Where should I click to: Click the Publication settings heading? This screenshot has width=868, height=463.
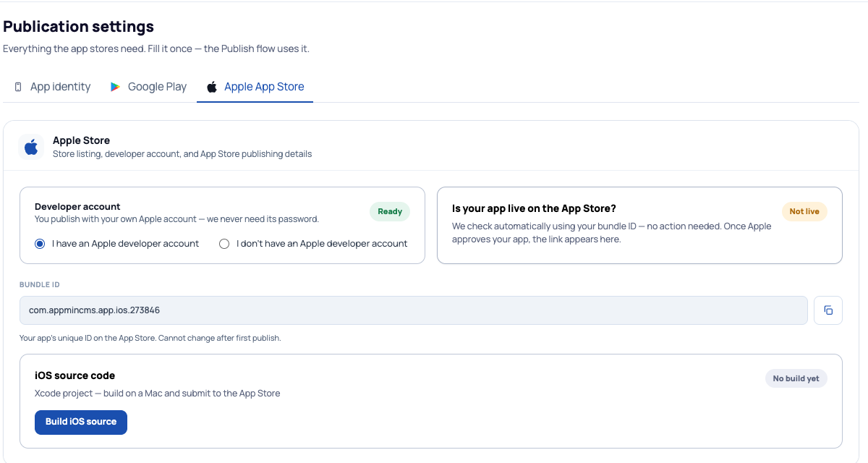(x=78, y=27)
